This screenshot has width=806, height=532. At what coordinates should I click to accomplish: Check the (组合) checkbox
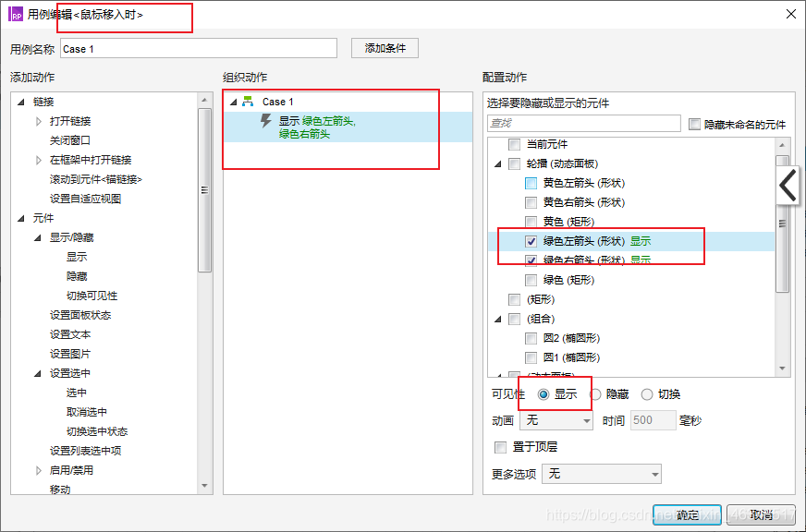(514, 319)
